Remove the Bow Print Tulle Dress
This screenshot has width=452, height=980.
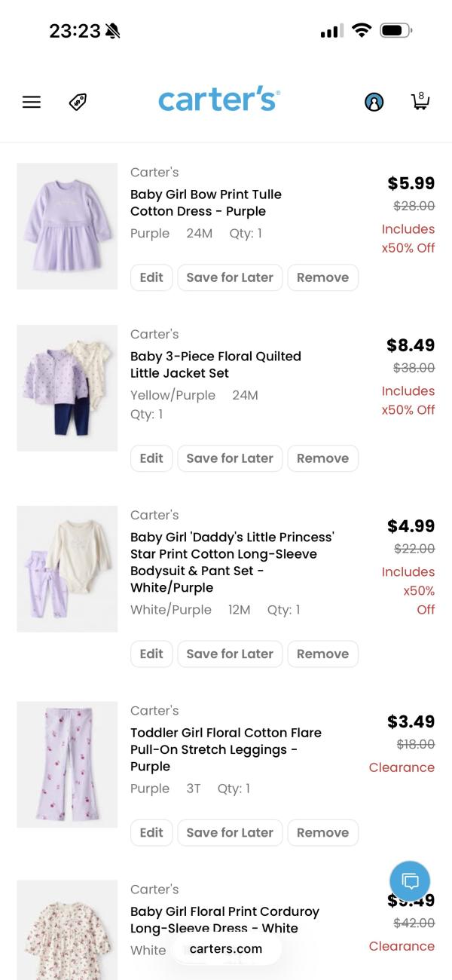322,277
